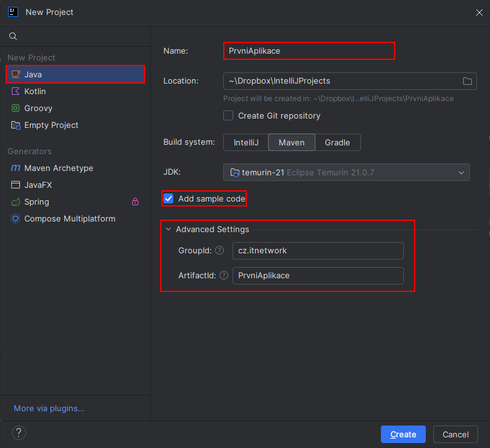Screen dimensions: 490x448
Task: Select Maven build system
Action: click(292, 143)
